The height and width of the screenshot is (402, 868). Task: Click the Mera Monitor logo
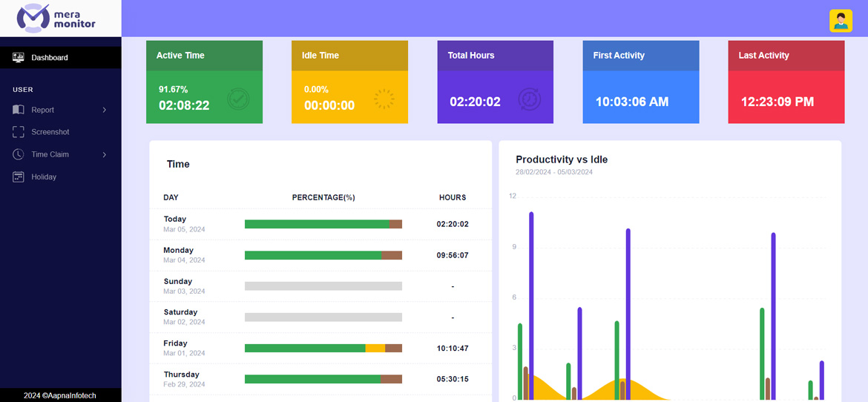coord(56,18)
